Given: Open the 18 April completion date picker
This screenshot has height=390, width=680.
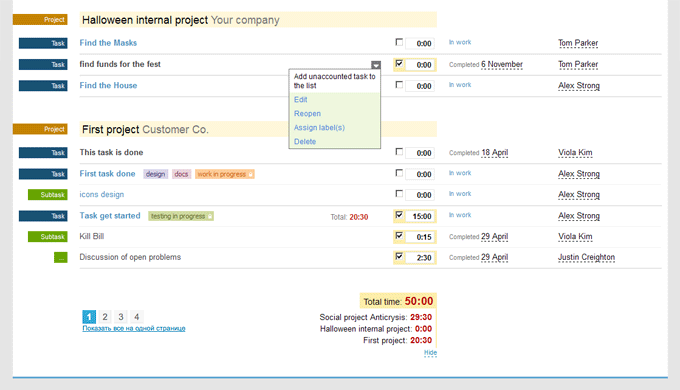Looking at the screenshot, I should pyautogui.click(x=494, y=153).
